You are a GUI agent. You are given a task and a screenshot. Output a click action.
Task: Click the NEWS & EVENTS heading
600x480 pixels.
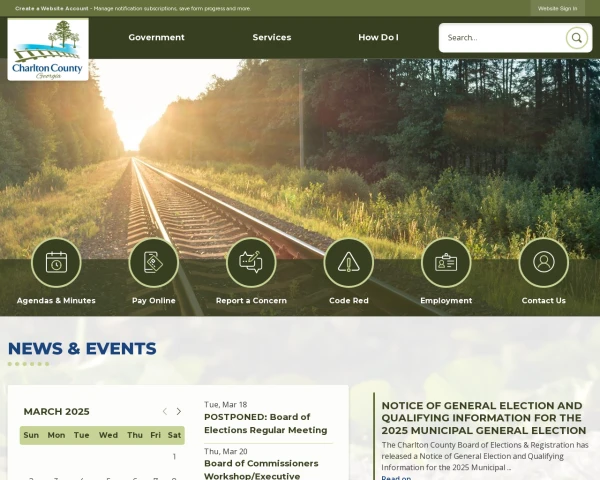[82, 348]
